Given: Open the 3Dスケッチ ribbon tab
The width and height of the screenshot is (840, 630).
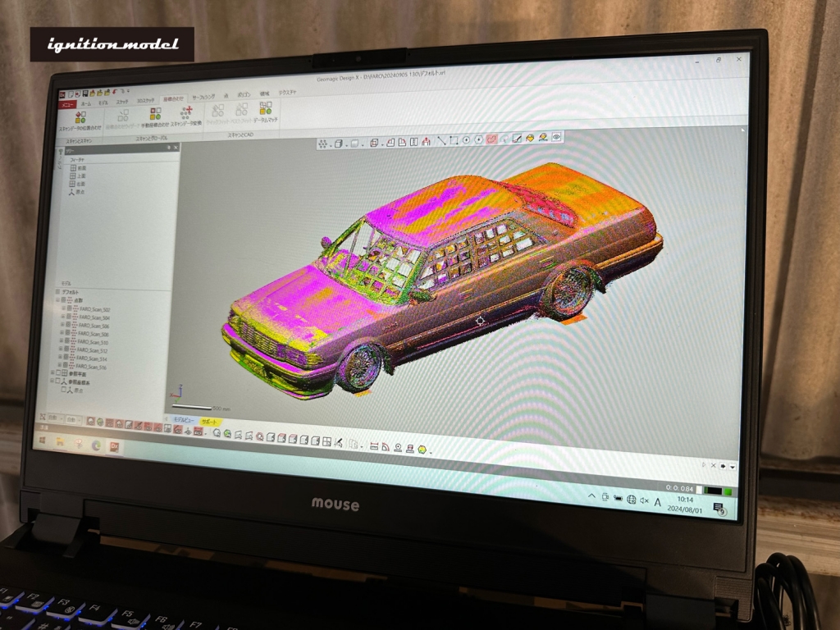Looking at the screenshot, I should coord(145,101).
